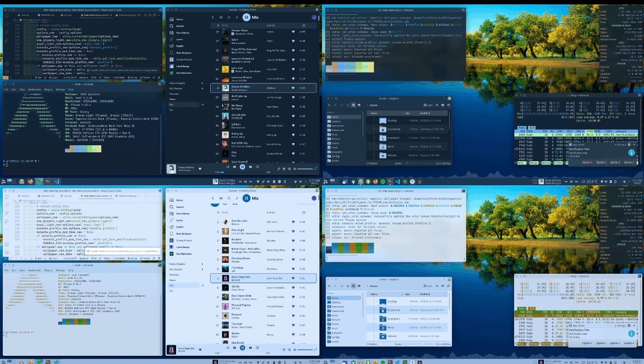Toggle like on Human Flaws in dark Spotify
644x364 pixels.
[x=293, y=31]
